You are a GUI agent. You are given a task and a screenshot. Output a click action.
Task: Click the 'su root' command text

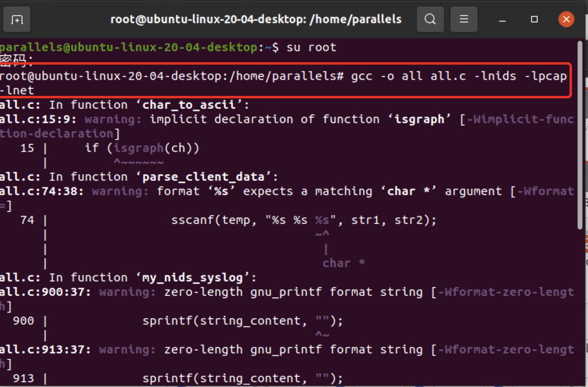(x=311, y=47)
